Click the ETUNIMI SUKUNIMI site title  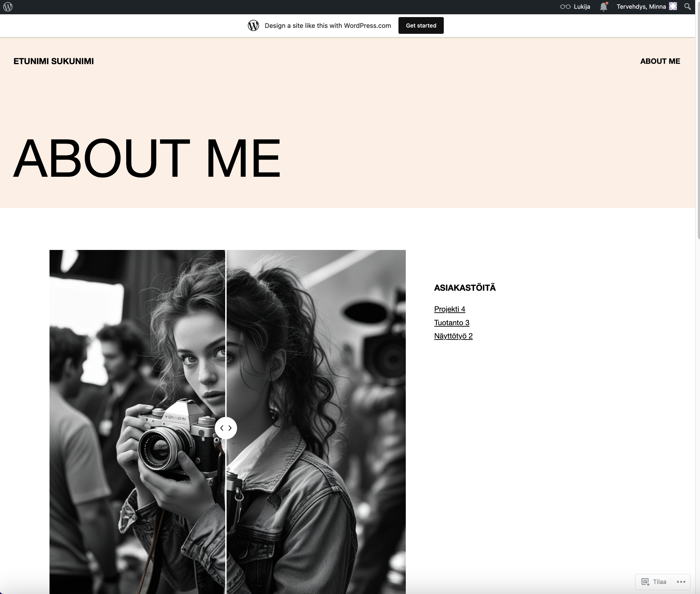[54, 61]
